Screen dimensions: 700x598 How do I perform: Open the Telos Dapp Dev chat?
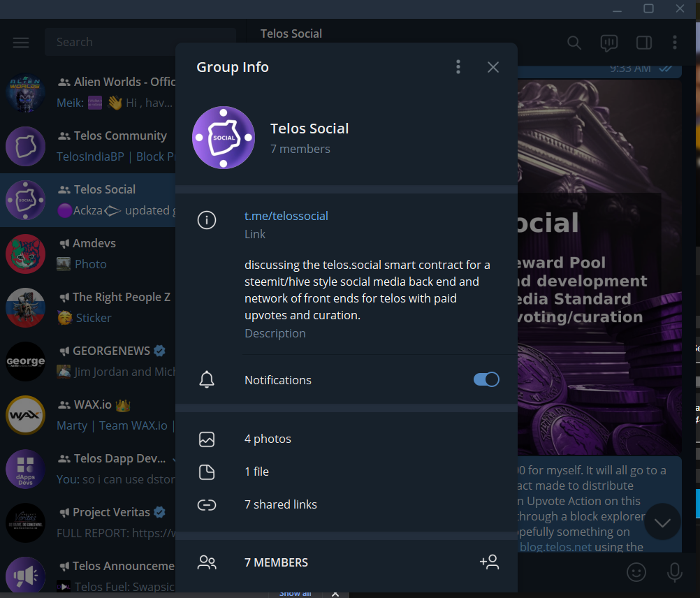coord(88,469)
